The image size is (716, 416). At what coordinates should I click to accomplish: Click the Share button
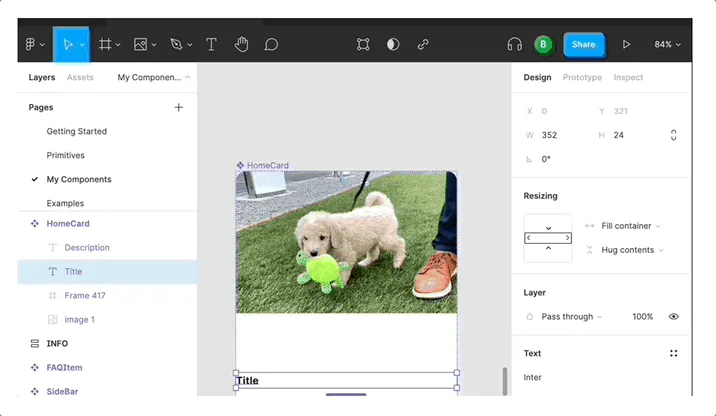coord(584,44)
